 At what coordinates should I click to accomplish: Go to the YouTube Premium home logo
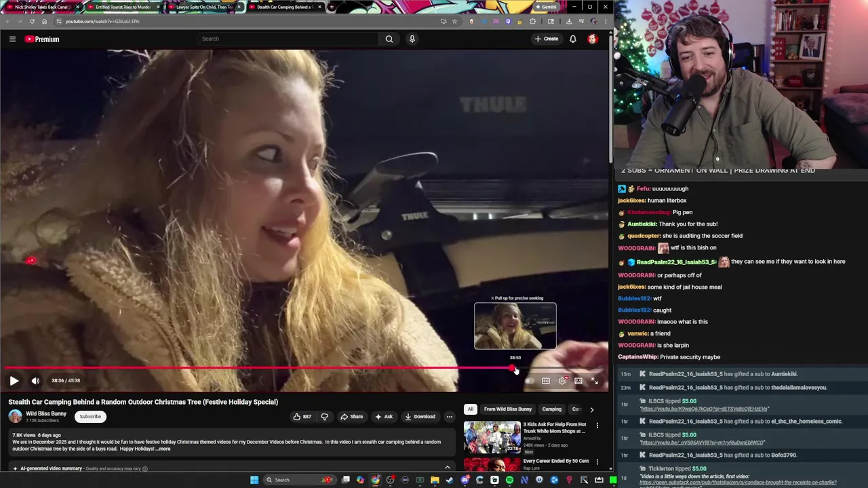[x=42, y=39]
